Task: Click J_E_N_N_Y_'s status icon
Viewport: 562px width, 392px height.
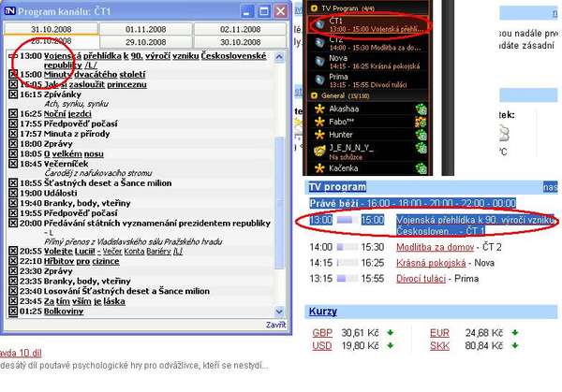Action: [319, 151]
